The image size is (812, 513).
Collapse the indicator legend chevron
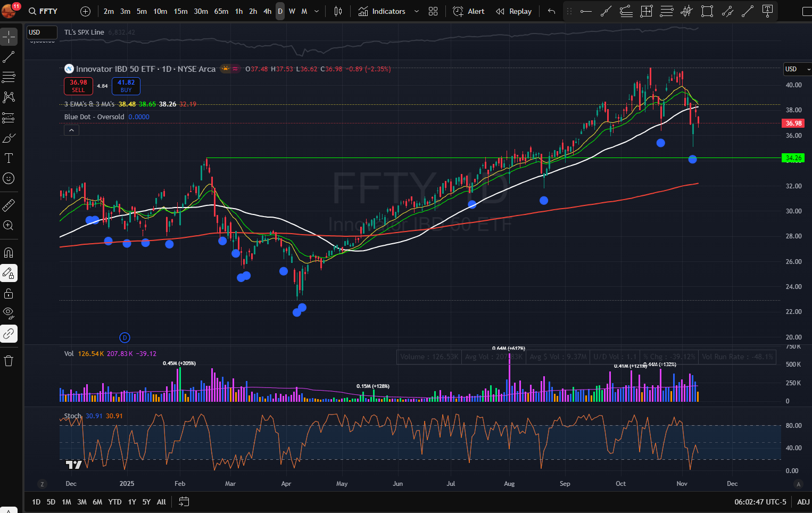(x=71, y=130)
